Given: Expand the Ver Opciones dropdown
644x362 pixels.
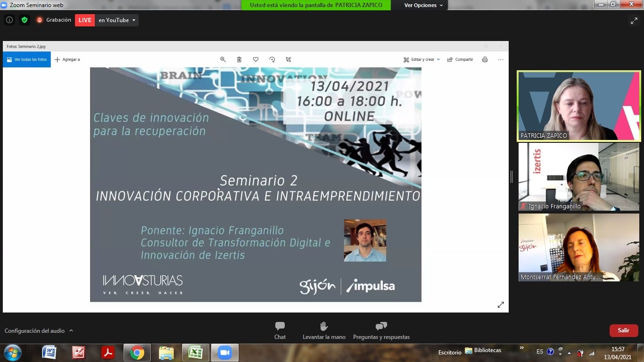Looking at the screenshot, I should tap(423, 5).
